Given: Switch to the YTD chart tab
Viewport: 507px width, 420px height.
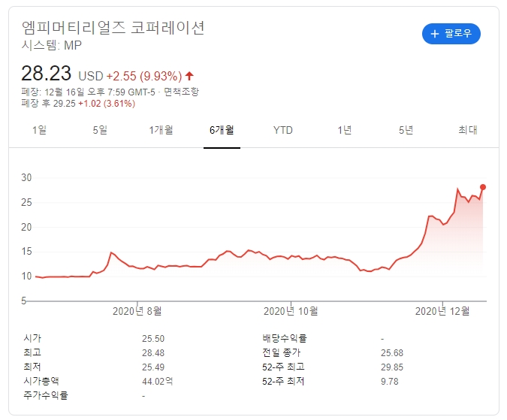Looking at the screenshot, I should pyautogui.click(x=283, y=130).
